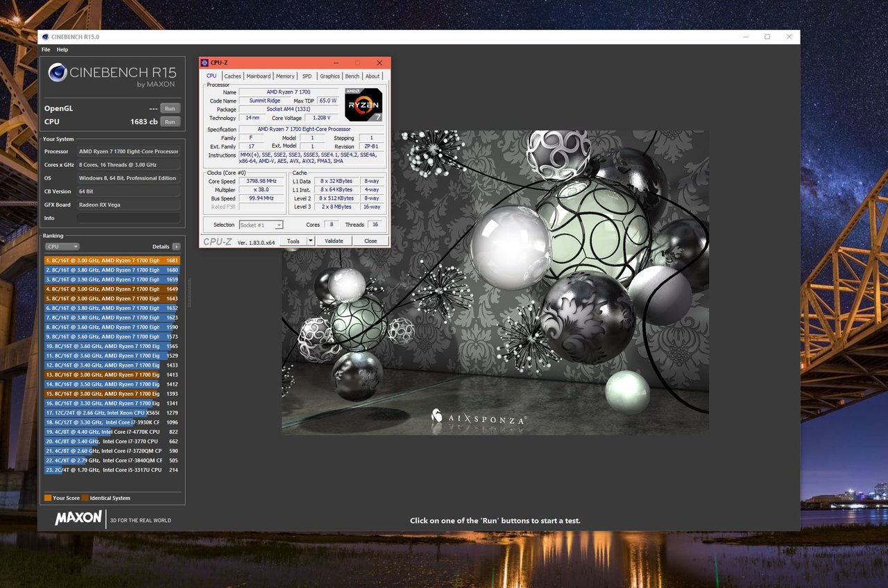Click the Multiplier x 38.0 value
Screen dimensions: 888x588
262,189
